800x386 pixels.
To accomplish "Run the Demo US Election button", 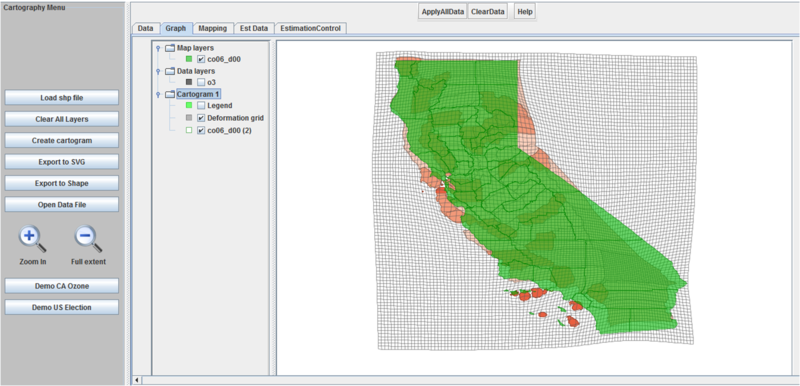I will (x=62, y=307).
